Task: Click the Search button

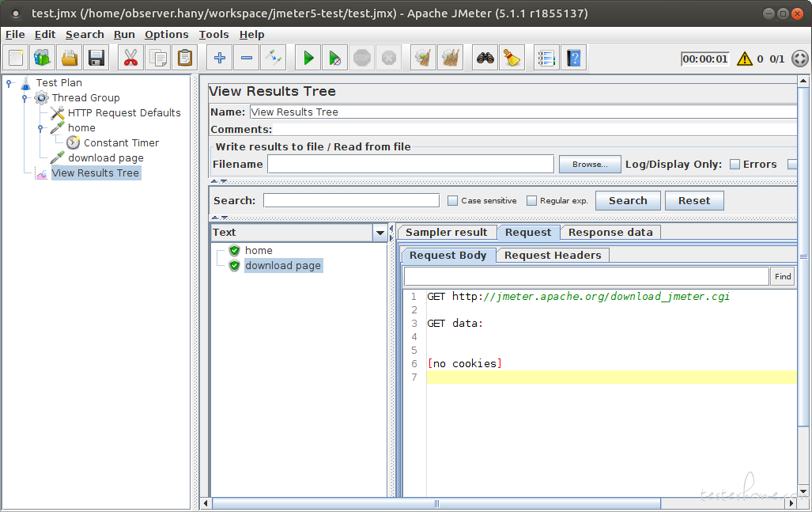Action: pyautogui.click(x=628, y=200)
